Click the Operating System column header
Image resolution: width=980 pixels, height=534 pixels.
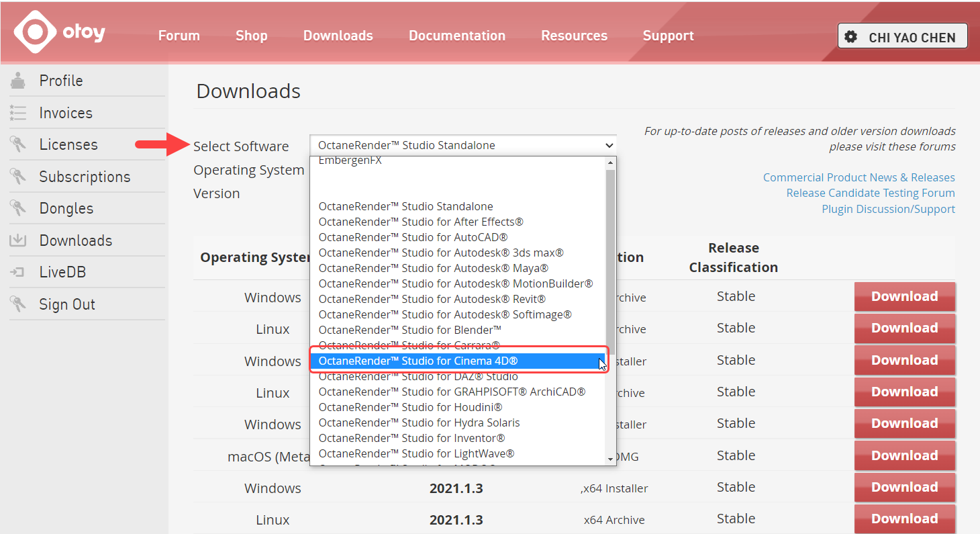pos(255,257)
